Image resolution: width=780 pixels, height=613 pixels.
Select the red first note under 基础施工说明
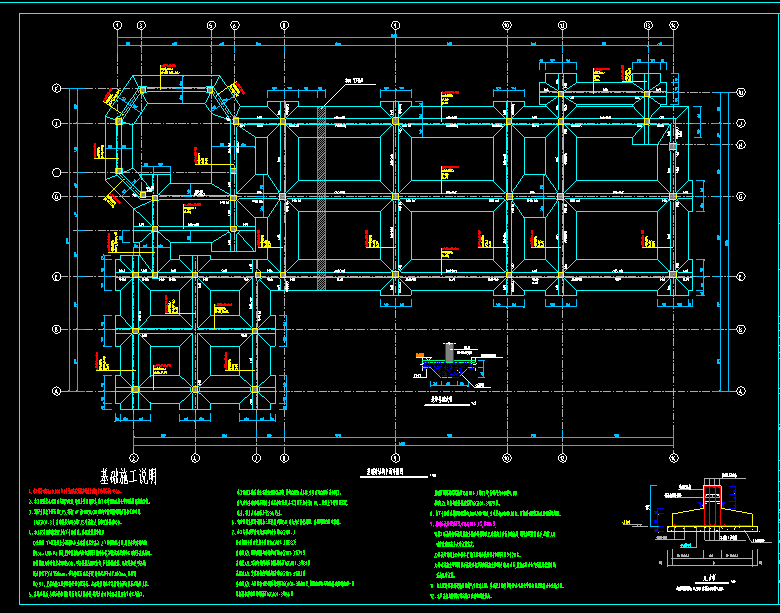pos(76,491)
